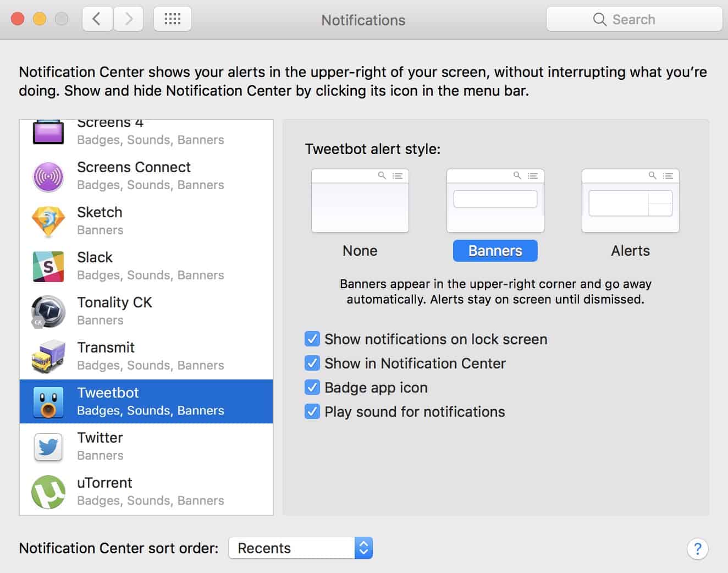Viewport: 728px width, 573px height.
Task: Toggle Play sound for notifications
Action: pos(312,411)
